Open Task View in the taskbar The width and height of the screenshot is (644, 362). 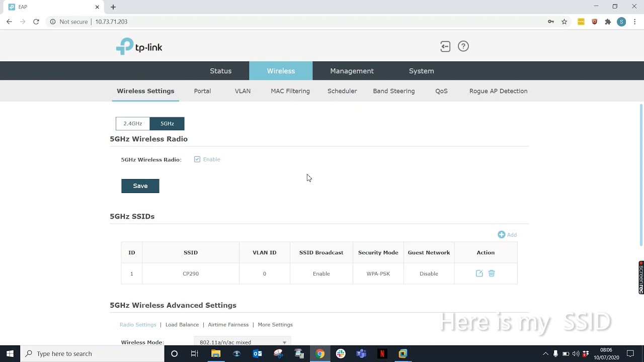click(x=195, y=353)
